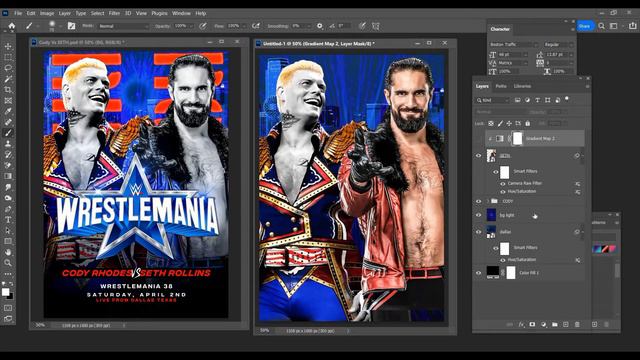Open the brush preset picker dropdown
640x360 pixels.
click(60, 26)
